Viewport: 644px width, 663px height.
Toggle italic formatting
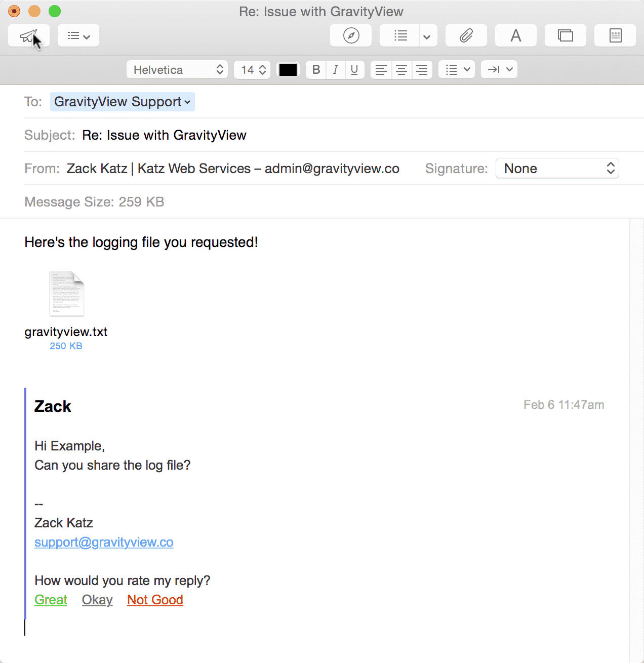(335, 69)
